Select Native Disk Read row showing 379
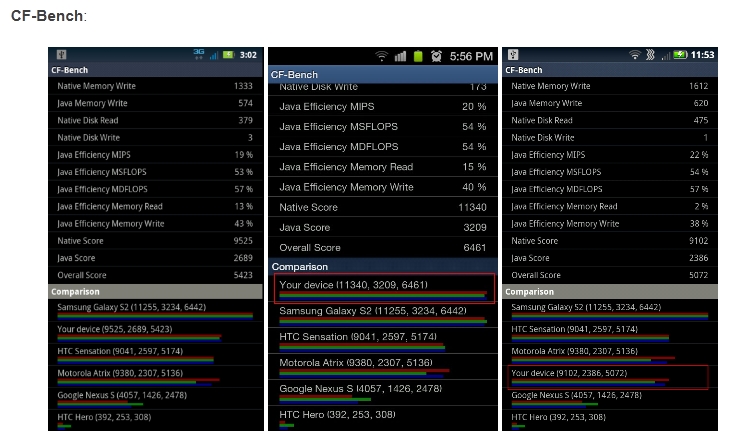The image size is (736, 442). pos(155,121)
